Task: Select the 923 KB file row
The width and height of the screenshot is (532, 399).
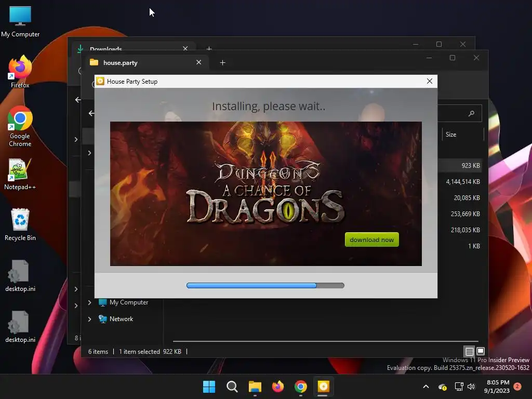Action: [460, 166]
